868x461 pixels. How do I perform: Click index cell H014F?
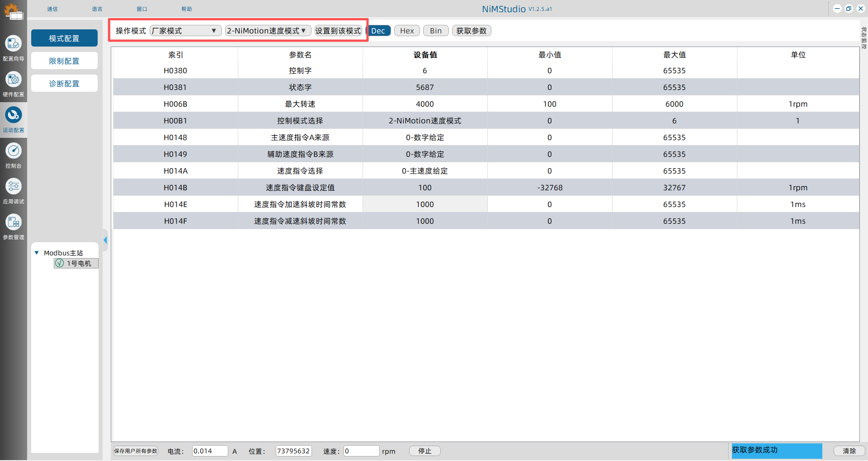(175, 221)
